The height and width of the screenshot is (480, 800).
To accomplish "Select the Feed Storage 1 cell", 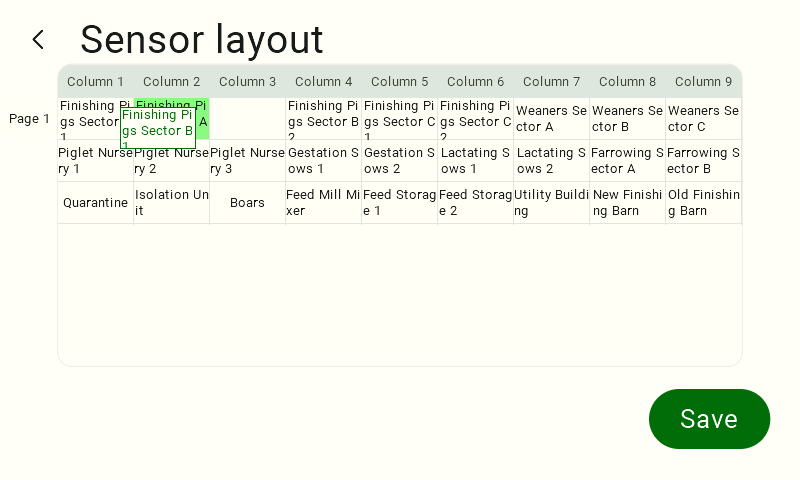I will (399, 203).
